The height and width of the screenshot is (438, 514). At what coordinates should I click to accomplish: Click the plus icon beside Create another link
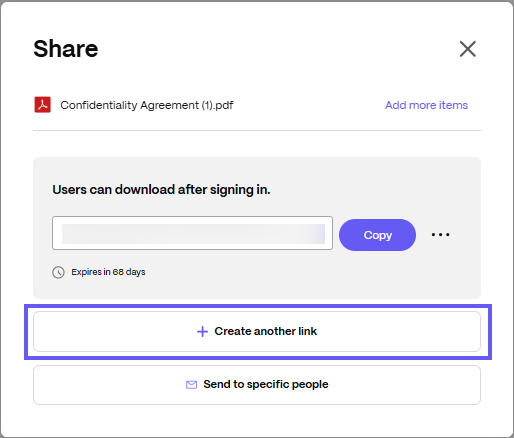click(x=202, y=331)
